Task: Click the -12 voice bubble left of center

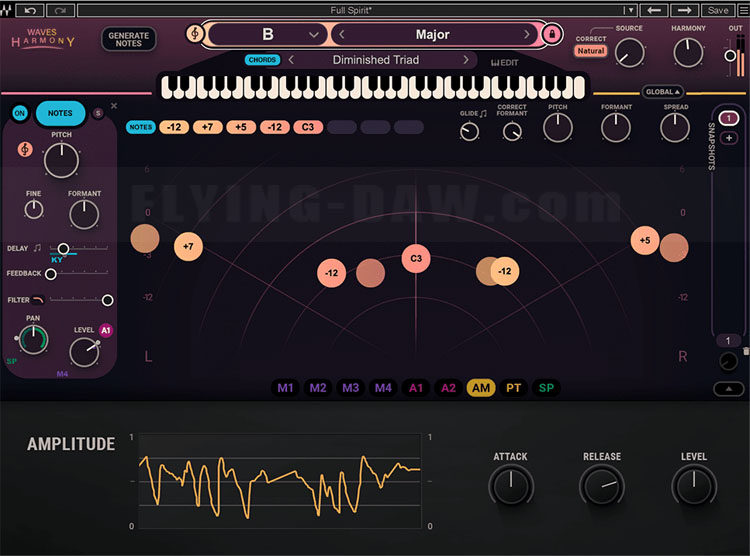Action: pos(331,273)
